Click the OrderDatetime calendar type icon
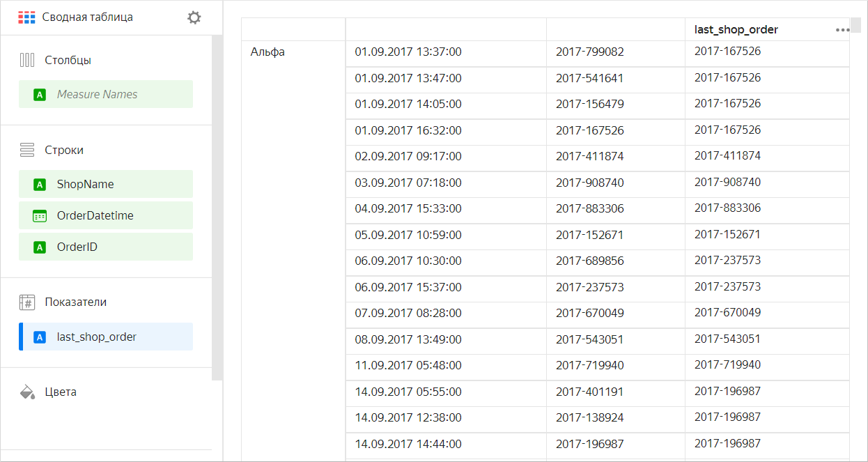Viewport: 868px width, 462px height. pos(40,216)
